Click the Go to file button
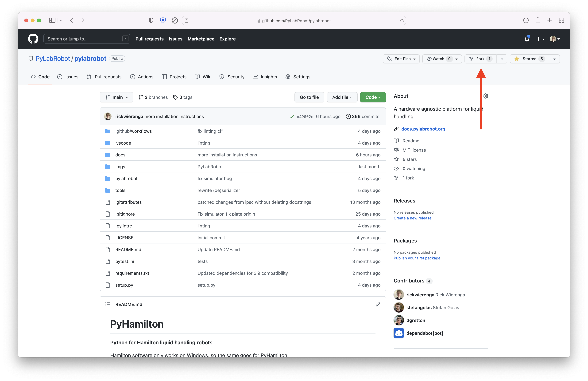The height and width of the screenshot is (381, 588). (309, 97)
